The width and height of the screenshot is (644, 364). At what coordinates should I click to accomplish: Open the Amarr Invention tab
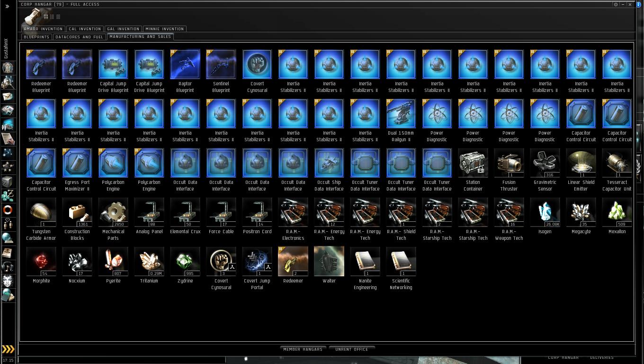click(x=43, y=29)
